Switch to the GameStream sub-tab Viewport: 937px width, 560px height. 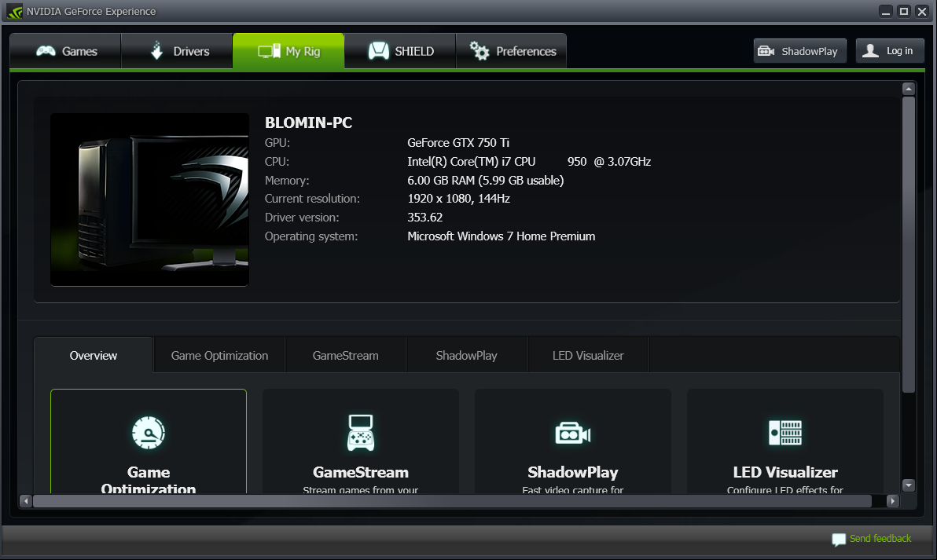pyautogui.click(x=345, y=355)
